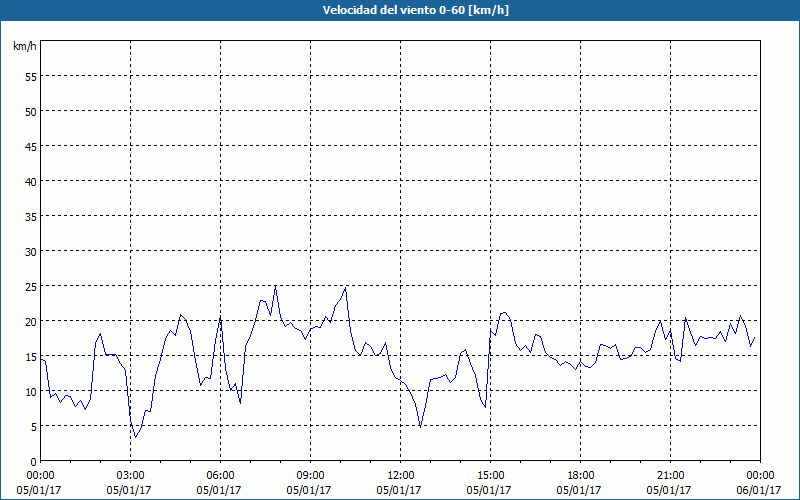
Task: Select the y-axis value '55'
Action: 31,77
